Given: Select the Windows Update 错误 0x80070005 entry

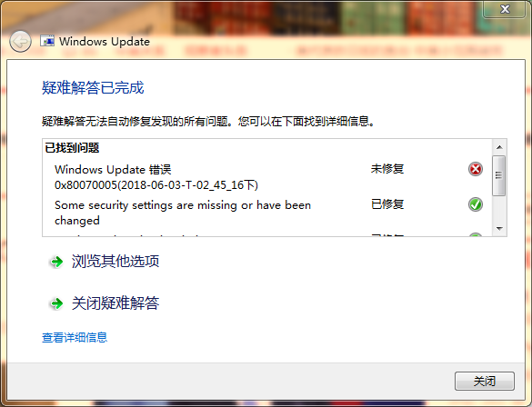Looking at the screenshot, I should [x=156, y=177].
